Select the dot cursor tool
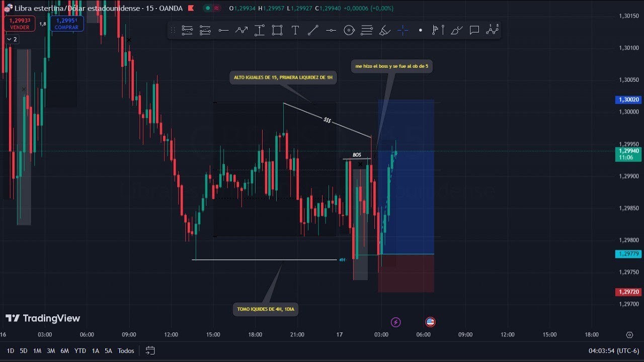Screen dimensions: 644x362 421,30
